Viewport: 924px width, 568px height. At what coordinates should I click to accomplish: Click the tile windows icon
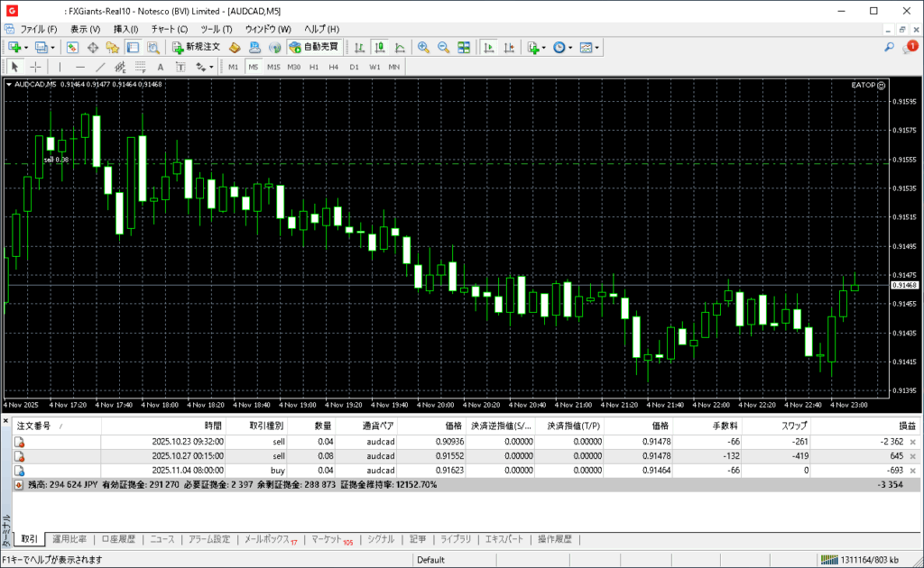464,47
